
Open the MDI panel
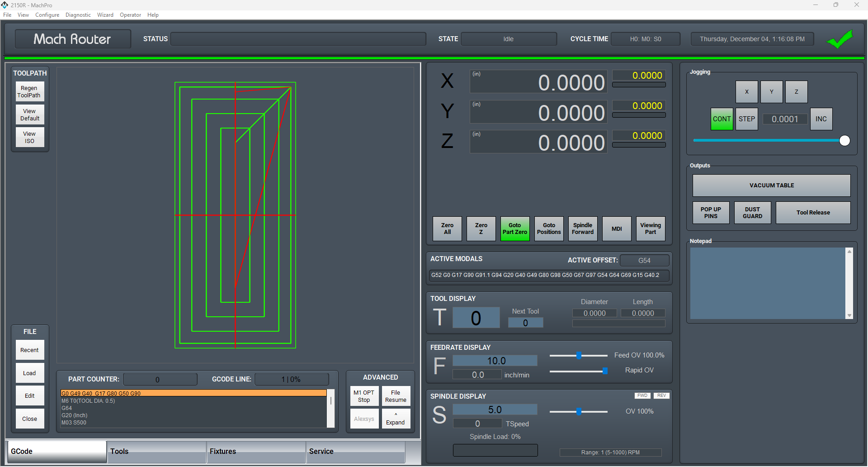pyautogui.click(x=616, y=229)
